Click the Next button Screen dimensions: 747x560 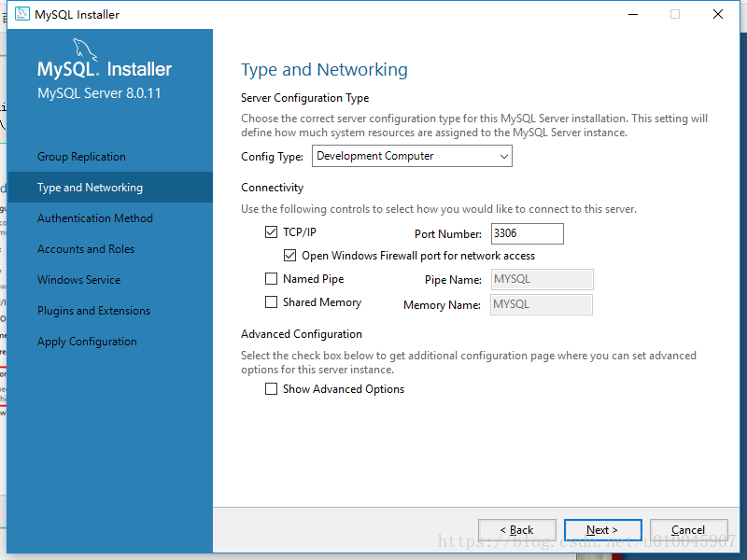(602, 529)
